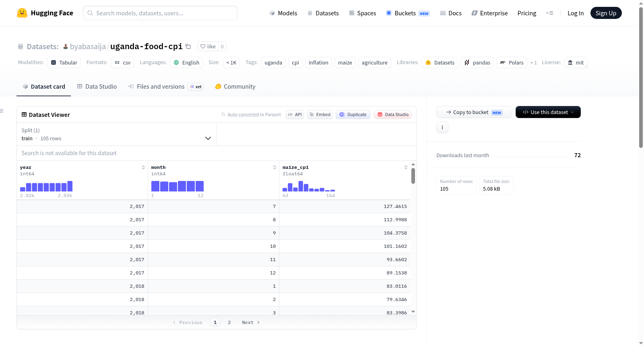Sort by the maize_cpi column
The width and height of the screenshot is (644, 347).
tap(406, 167)
